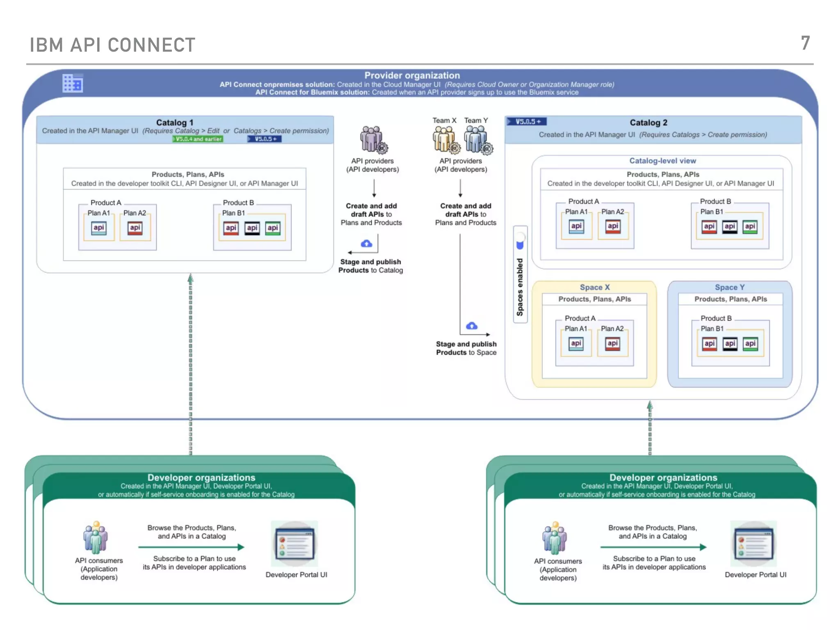Click black api icon in Space Y
Screen dimensions: 840x630
[x=730, y=344]
